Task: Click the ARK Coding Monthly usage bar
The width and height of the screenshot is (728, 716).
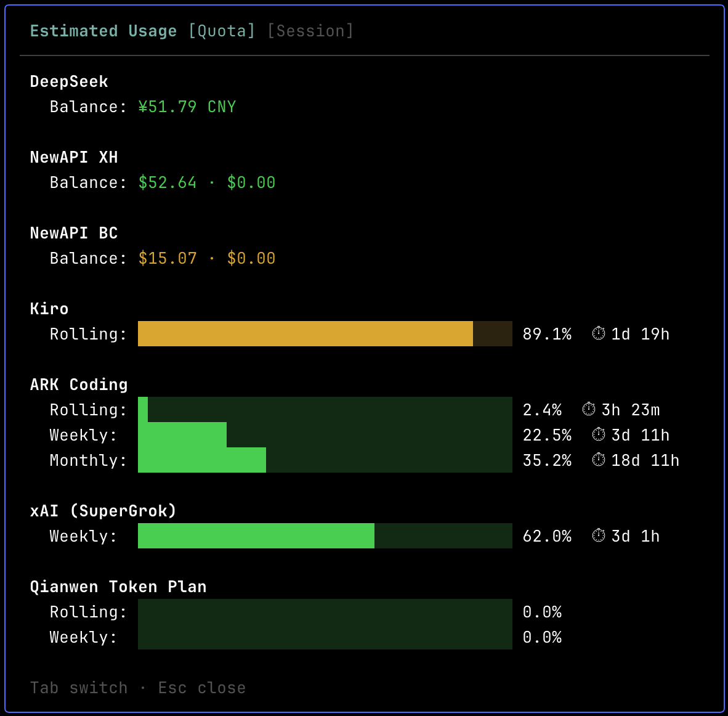Action: [x=325, y=460]
